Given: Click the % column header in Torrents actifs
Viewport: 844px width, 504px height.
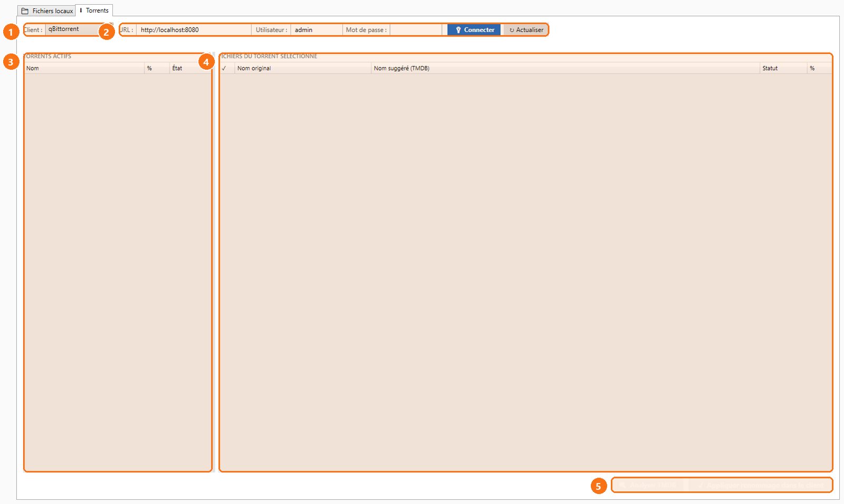Looking at the screenshot, I should 157,68.
